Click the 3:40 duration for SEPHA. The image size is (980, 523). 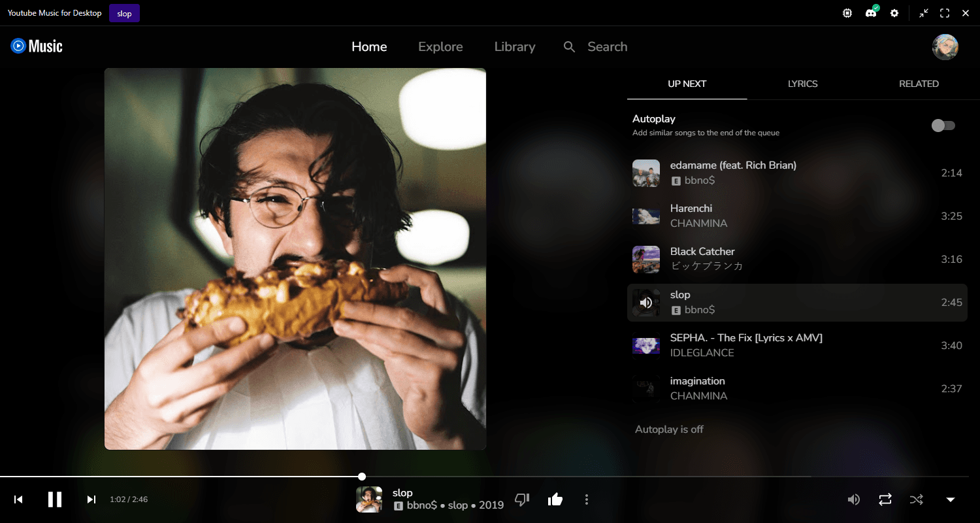coord(952,346)
